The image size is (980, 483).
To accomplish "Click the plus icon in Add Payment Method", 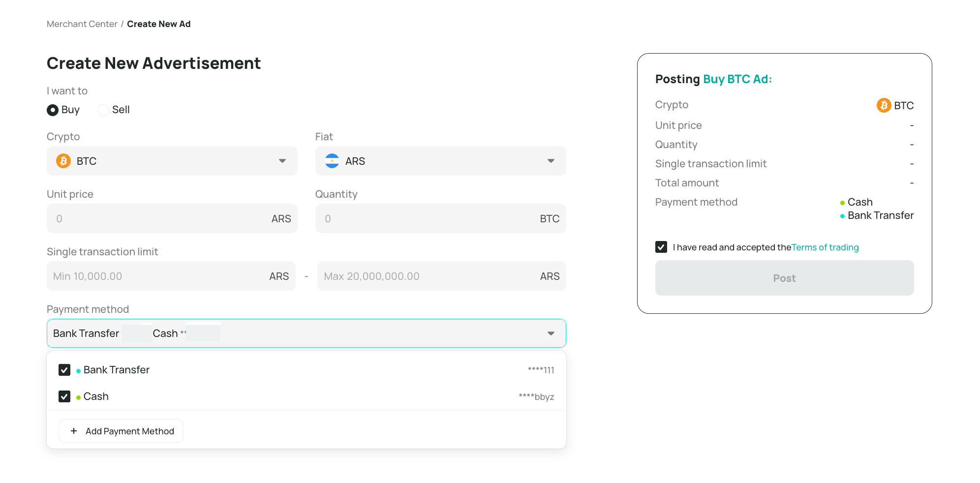I will 74,431.
